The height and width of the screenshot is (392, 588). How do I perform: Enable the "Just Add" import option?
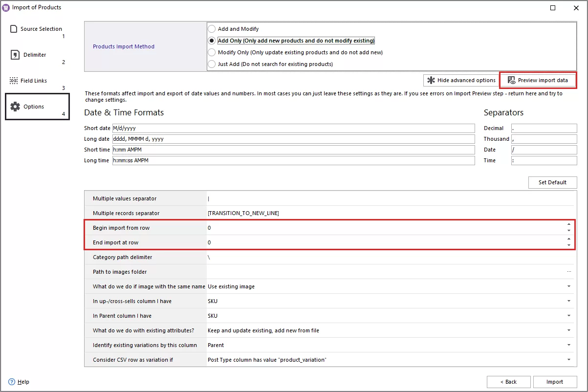pos(211,64)
